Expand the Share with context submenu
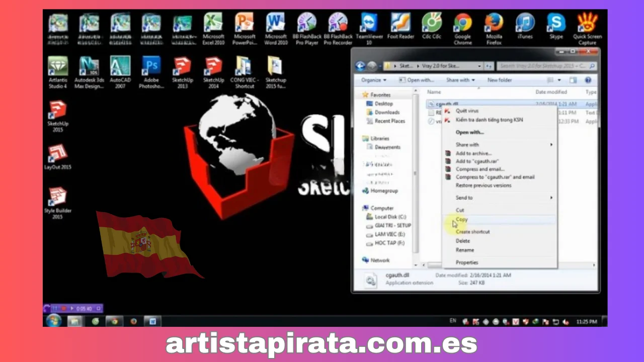The width and height of the screenshot is (644, 362). pyautogui.click(x=504, y=145)
